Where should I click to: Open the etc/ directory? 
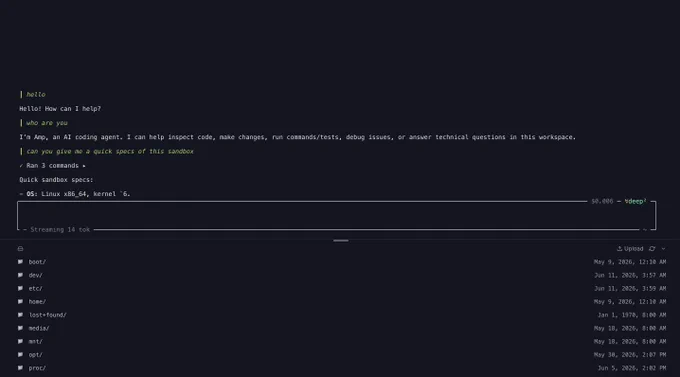point(35,288)
